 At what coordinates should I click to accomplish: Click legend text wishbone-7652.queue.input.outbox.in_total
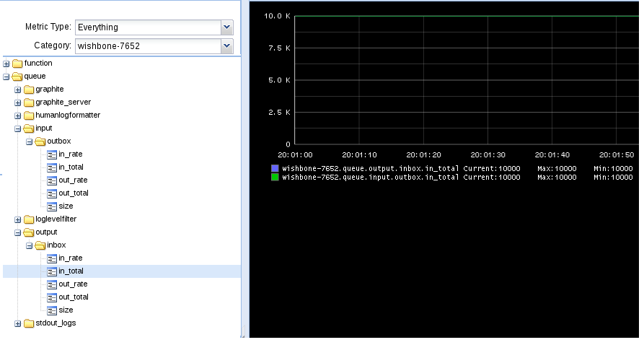click(371, 178)
